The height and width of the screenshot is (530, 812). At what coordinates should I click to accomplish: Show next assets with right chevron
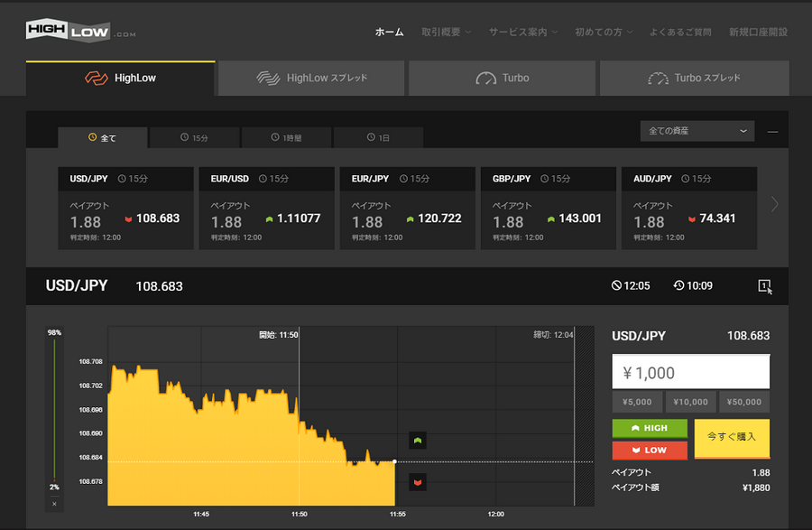[775, 204]
